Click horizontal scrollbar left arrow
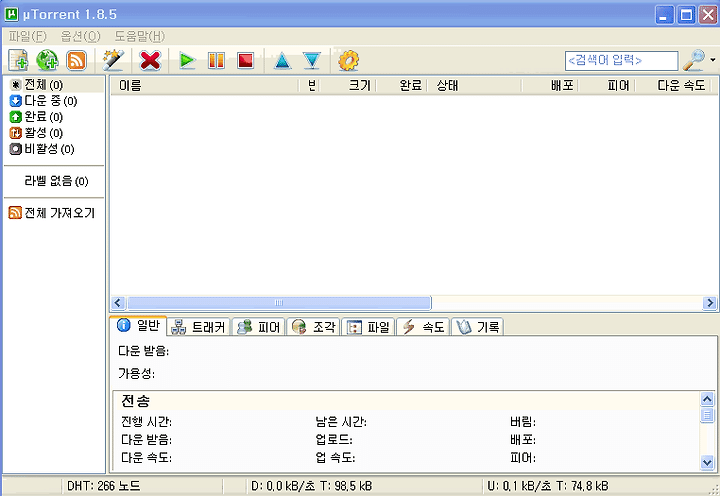This screenshot has height=496, width=720. (x=118, y=303)
